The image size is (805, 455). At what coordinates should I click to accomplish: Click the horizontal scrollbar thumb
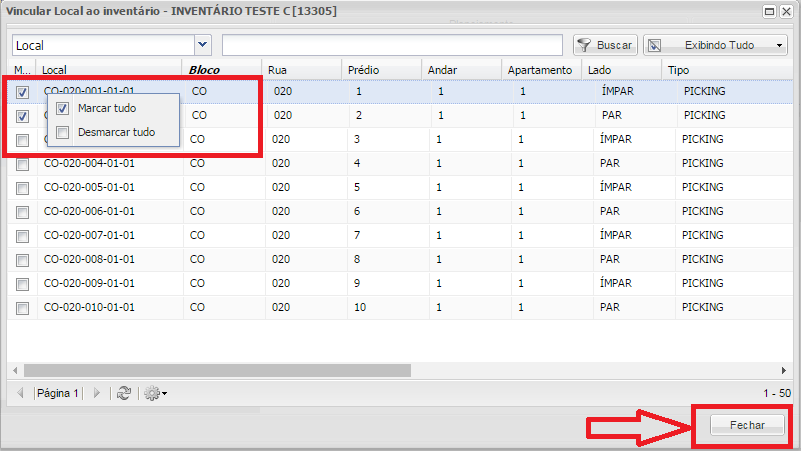[x=218, y=370]
